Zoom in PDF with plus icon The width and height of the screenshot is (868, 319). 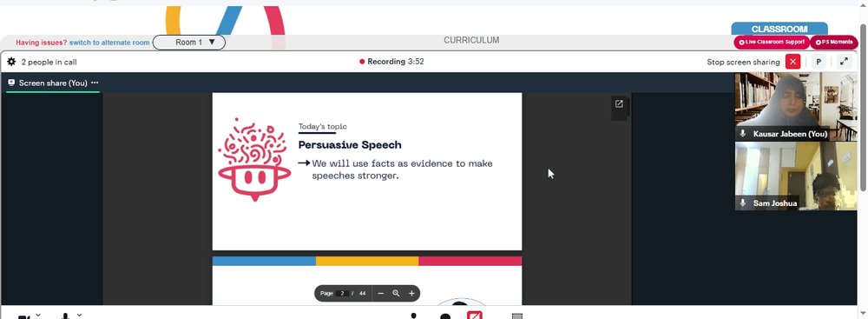coord(411,294)
